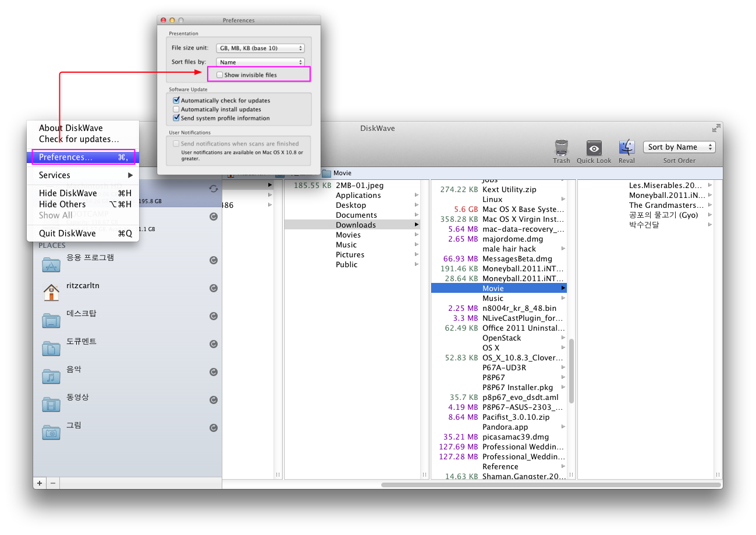Image resolution: width=756 pixels, height=535 pixels.
Task: Uncheck Automatically check for updates
Action: click(x=176, y=101)
